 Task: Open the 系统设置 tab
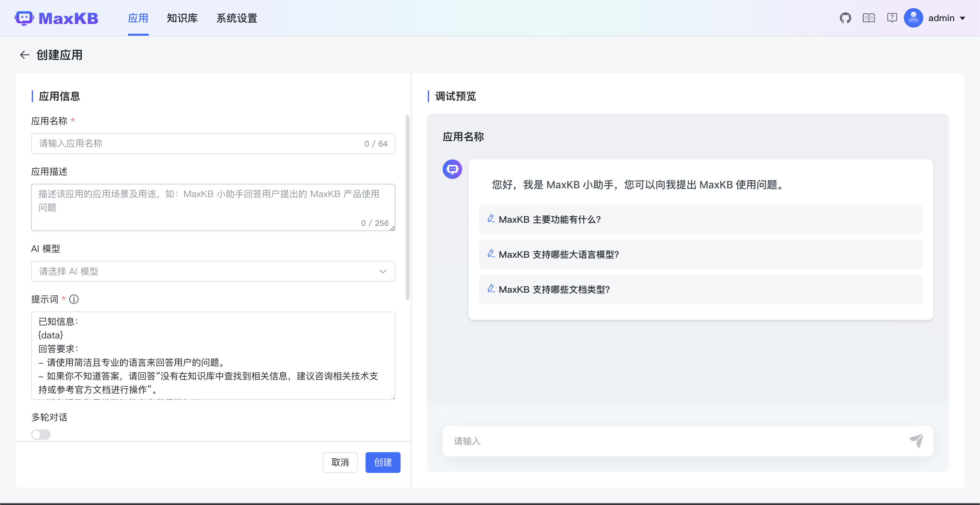237,18
